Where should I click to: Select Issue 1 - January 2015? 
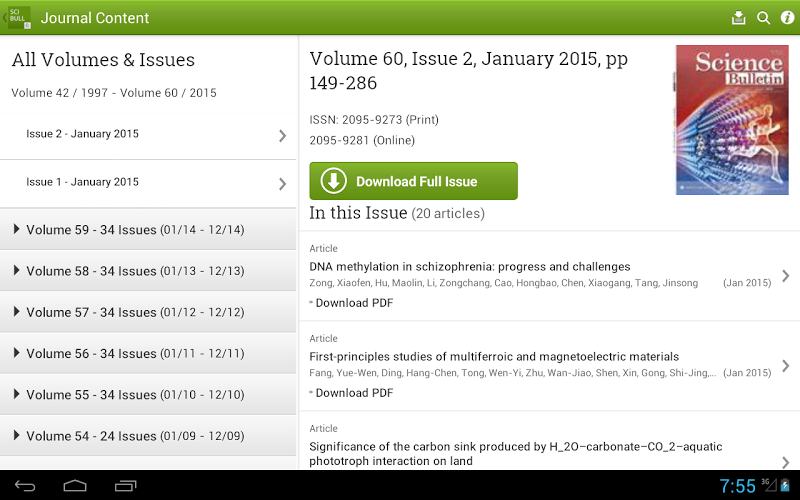tap(148, 183)
